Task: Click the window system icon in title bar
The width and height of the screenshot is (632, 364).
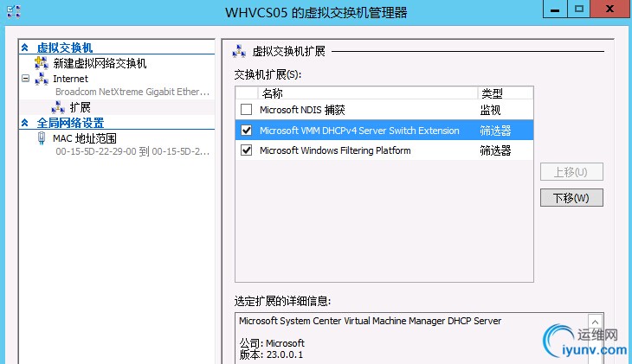Action: click(14, 11)
